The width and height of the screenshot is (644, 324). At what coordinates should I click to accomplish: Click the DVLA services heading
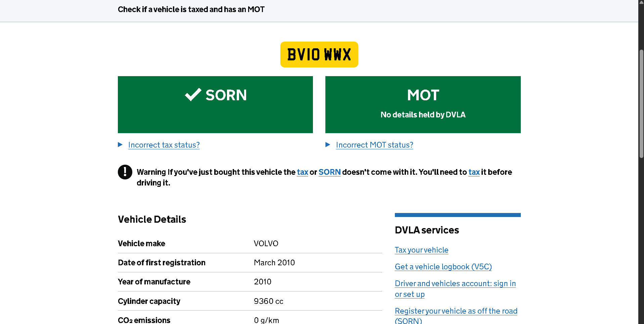pyautogui.click(x=427, y=230)
